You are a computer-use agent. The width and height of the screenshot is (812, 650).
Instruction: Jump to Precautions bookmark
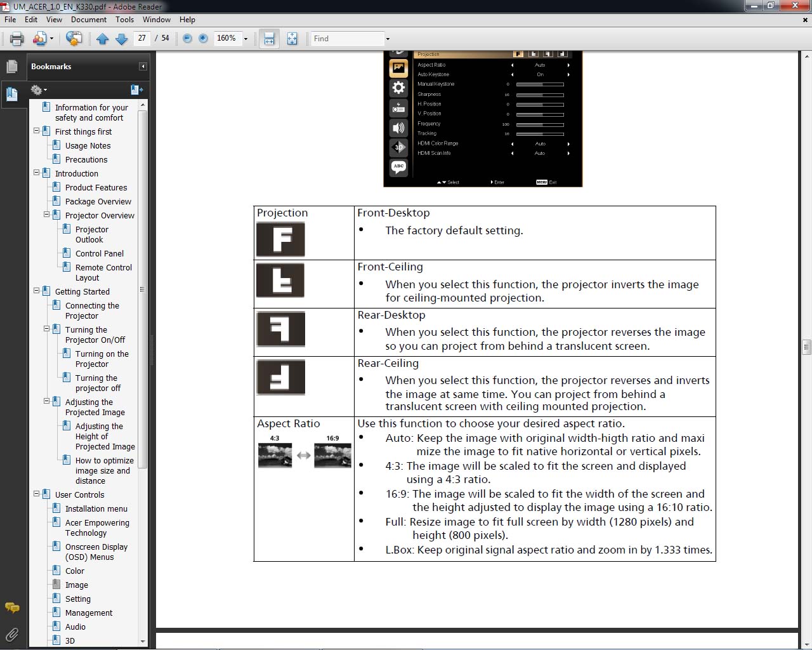pos(86,159)
